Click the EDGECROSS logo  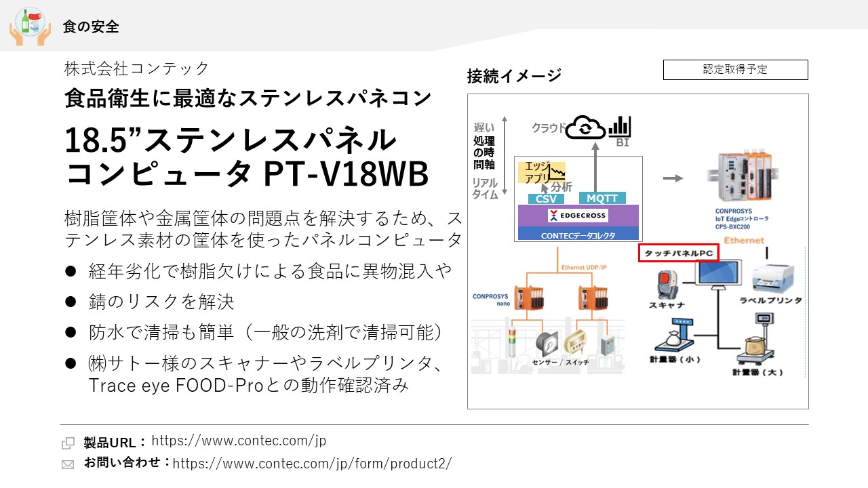point(578,216)
